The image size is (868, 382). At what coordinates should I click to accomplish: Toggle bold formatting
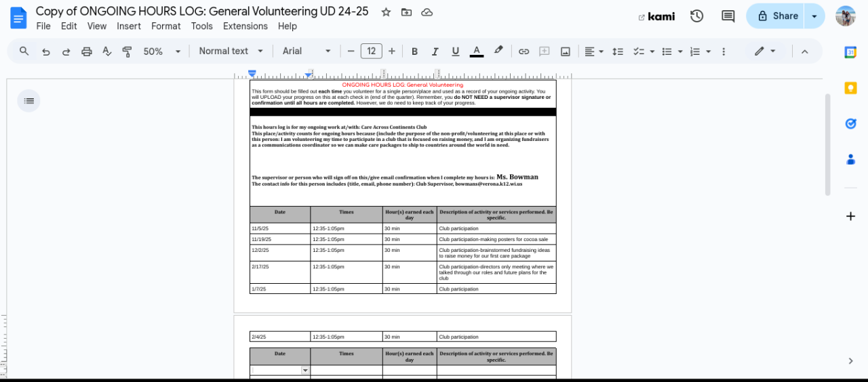coord(414,51)
